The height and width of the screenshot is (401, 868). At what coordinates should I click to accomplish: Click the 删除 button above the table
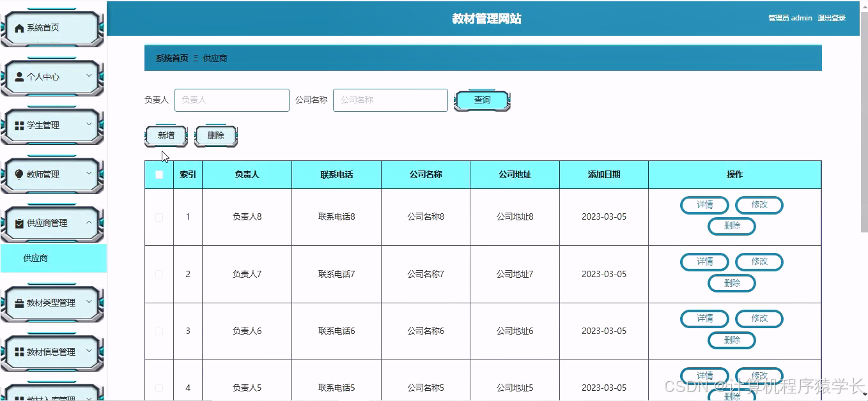click(x=216, y=135)
